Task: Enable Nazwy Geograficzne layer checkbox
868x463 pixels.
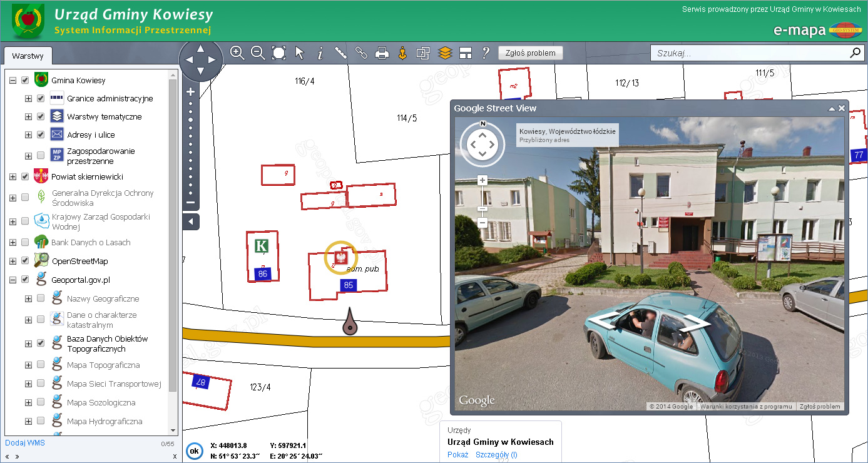Action: click(x=41, y=298)
